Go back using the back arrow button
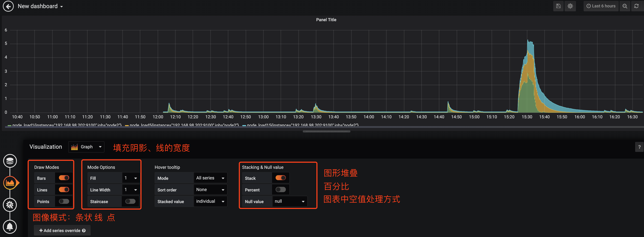644x237 pixels. 8,6
